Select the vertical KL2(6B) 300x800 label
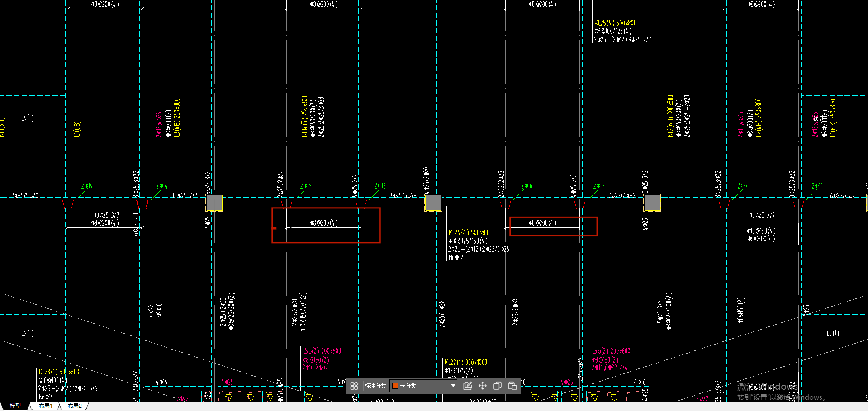 670,116
